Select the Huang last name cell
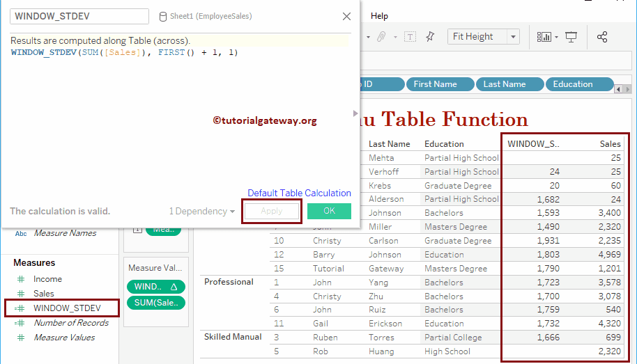This screenshot has width=637, height=364. [x=381, y=351]
